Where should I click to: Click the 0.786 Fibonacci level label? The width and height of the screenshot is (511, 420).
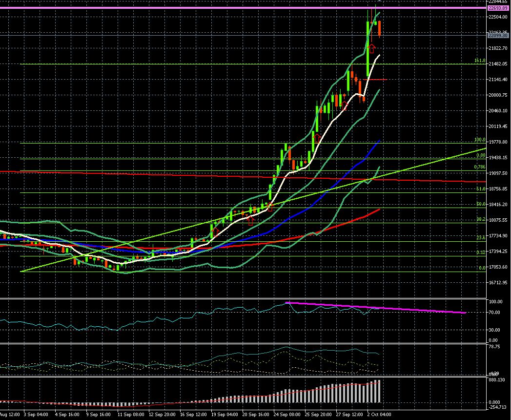coord(480,167)
